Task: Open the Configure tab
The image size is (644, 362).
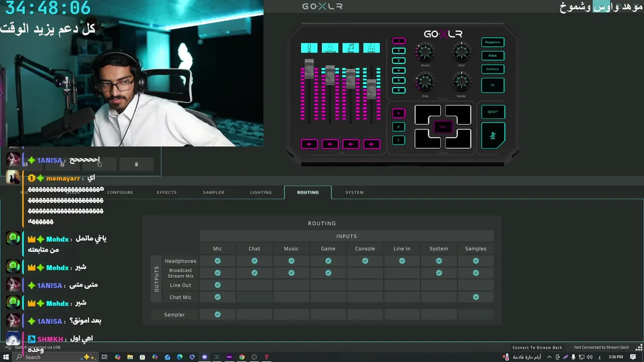Action: (x=120, y=193)
